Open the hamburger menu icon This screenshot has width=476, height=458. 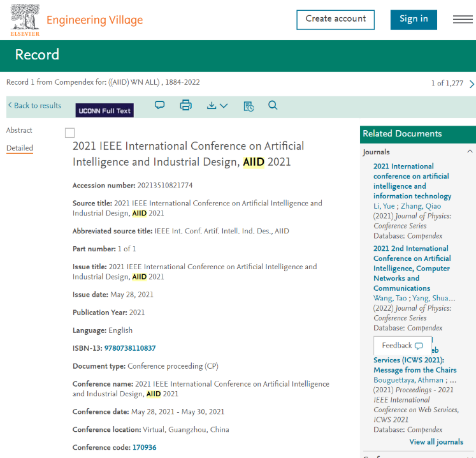[463, 19]
